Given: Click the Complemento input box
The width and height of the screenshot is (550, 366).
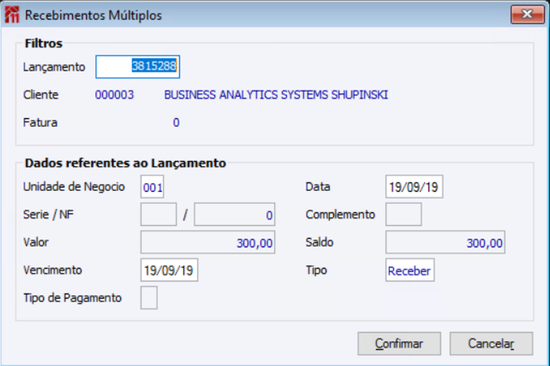Looking at the screenshot, I should point(403,214).
